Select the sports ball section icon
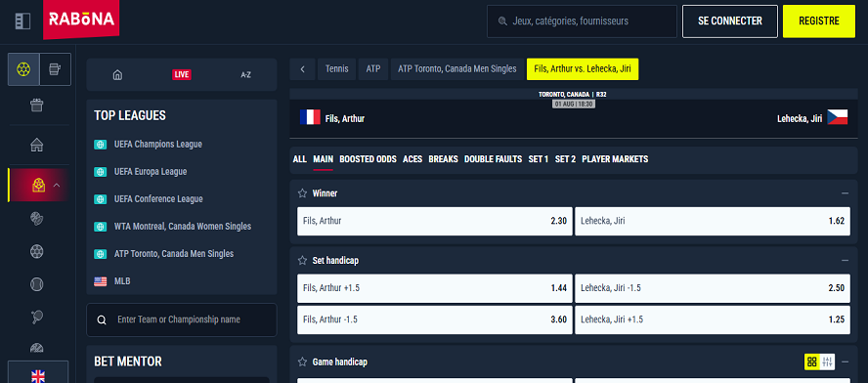 pyautogui.click(x=23, y=69)
